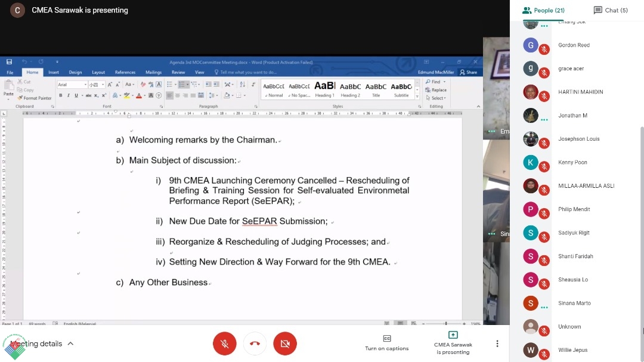
Task: Click the Copy command in Clipboard group
Action: click(x=26, y=90)
